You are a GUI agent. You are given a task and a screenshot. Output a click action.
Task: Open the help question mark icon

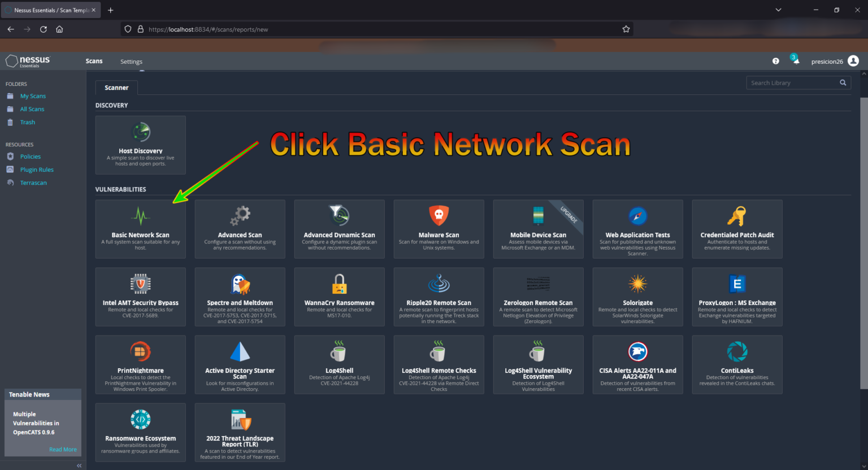click(x=775, y=61)
